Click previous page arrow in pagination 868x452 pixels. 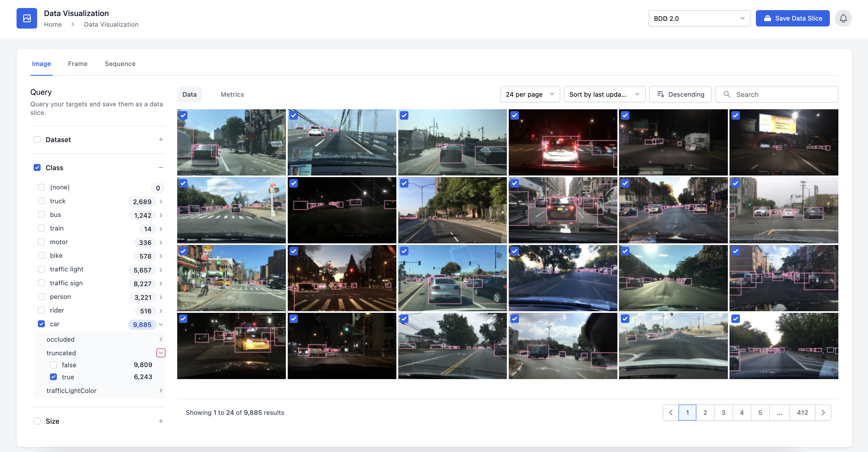[x=671, y=412]
